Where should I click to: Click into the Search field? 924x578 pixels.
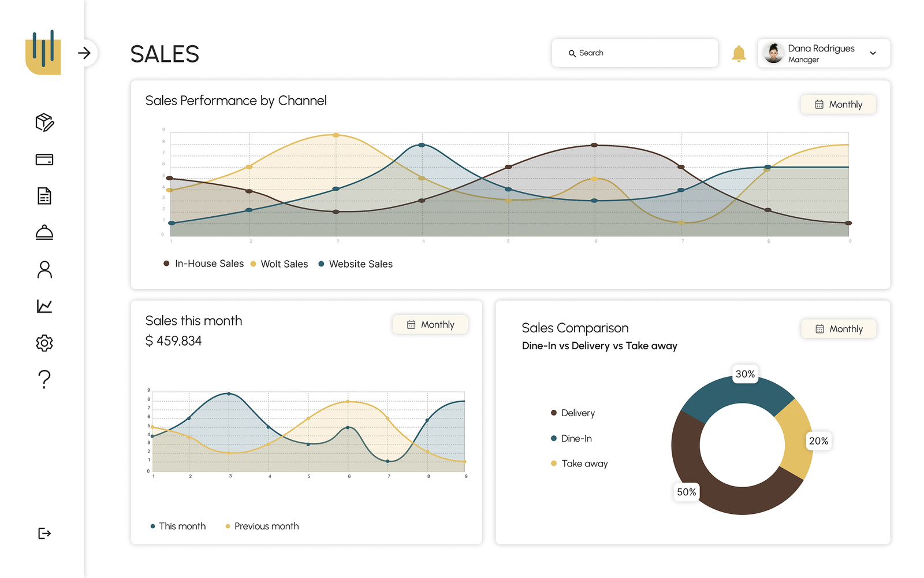pyautogui.click(x=635, y=53)
